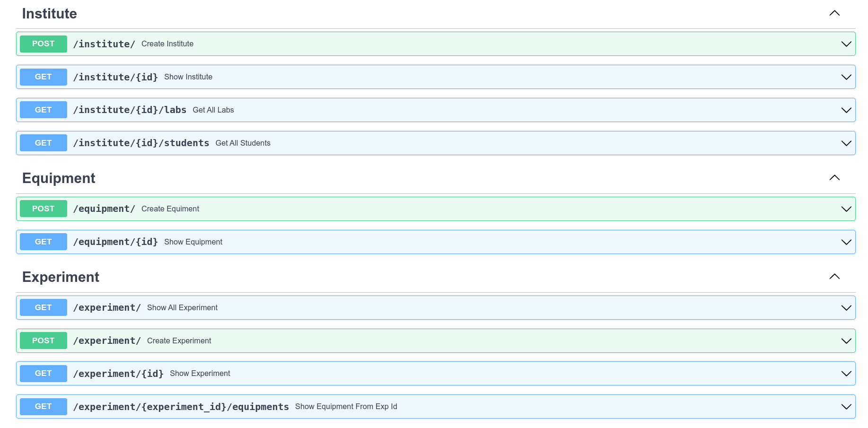This screenshot has width=868, height=428.
Task: Click GET badge for /institute/{id}/labs
Action: pyautogui.click(x=44, y=110)
